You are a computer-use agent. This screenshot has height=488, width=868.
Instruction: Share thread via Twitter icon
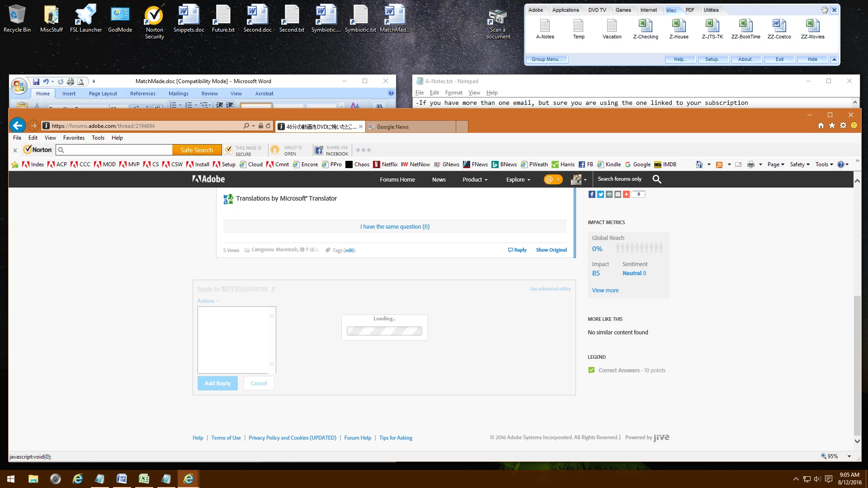point(600,194)
